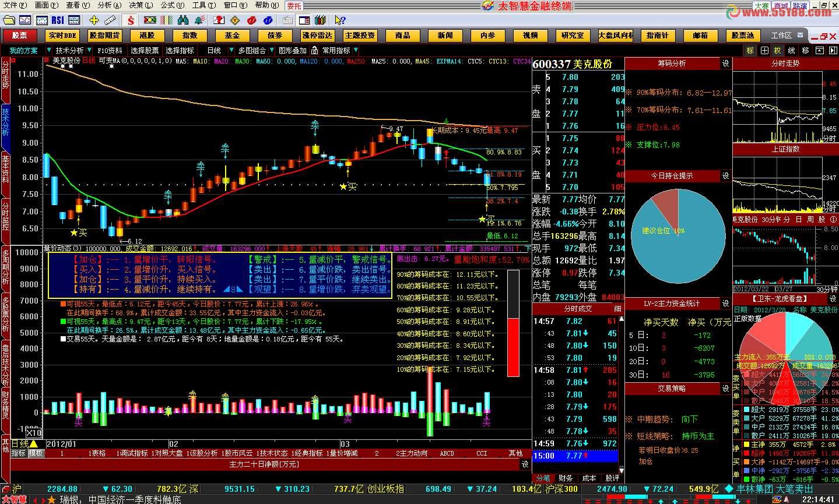839x504 pixels.
Task: Open the 分析 menu
Action: (x=110, y=5)
